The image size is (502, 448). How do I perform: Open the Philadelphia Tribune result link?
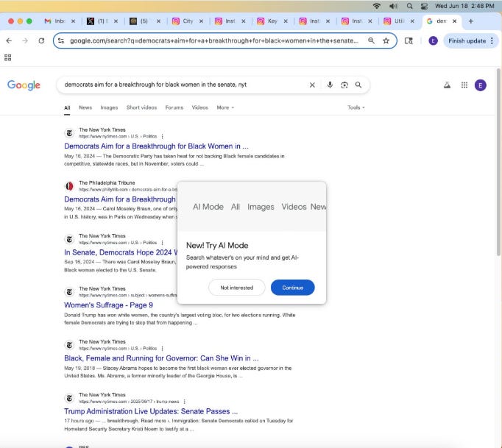pyautogui.click(x=120, y=199)
